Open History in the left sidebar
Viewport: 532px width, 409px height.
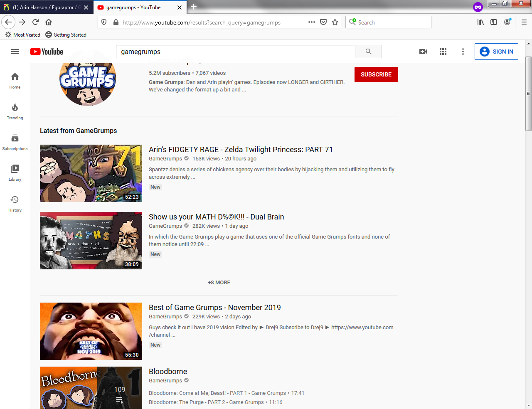click(x=15, y=204)
